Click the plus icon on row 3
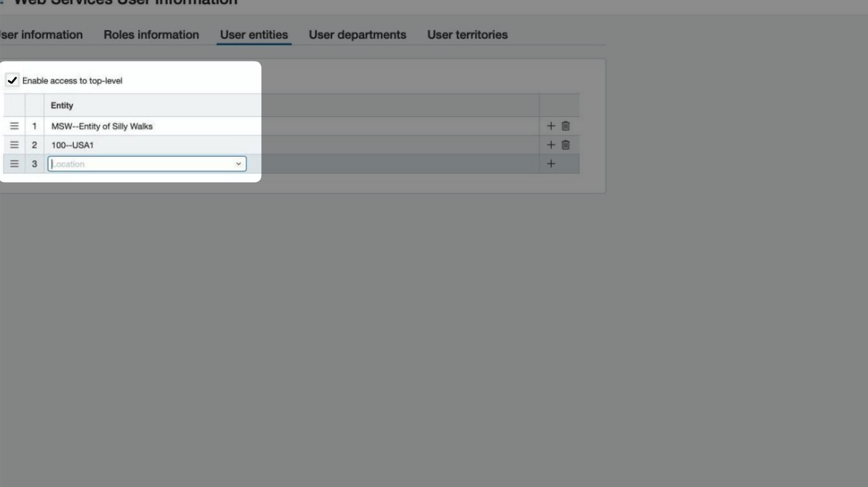This screenshot has width=868, height=487. pyautogui.click(x=550, y=164)
